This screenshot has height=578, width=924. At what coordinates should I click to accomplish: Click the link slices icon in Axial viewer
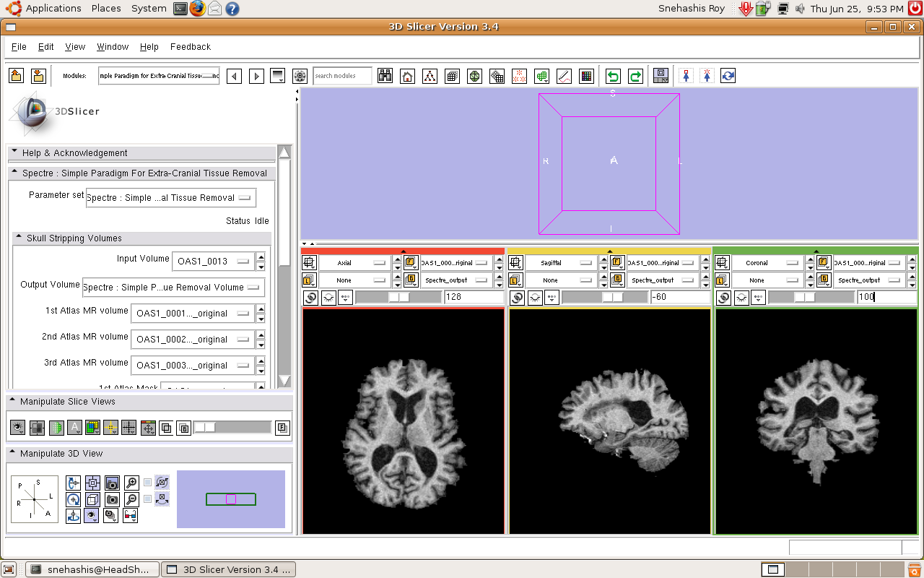311,297
